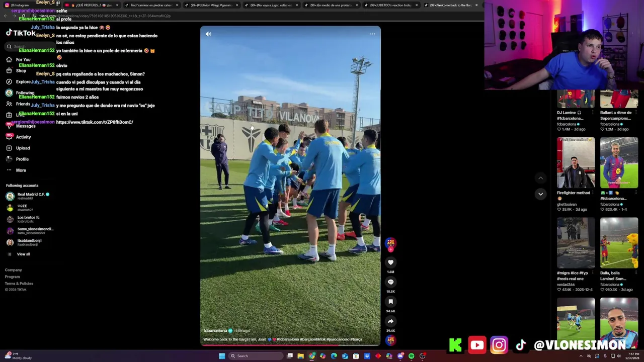
Task: Open DJ Lamine recommended video thumbnail
Action: tap(576, 99)
